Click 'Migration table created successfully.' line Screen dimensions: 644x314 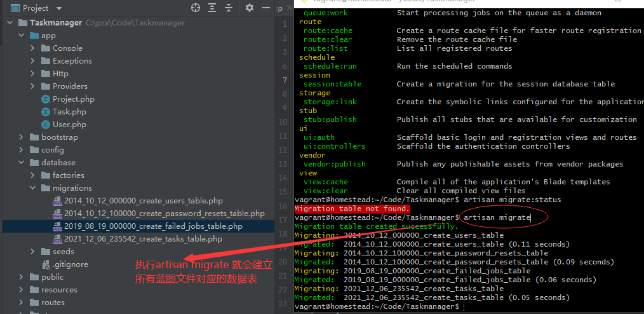pyautogui.click(x=376, y=226)
